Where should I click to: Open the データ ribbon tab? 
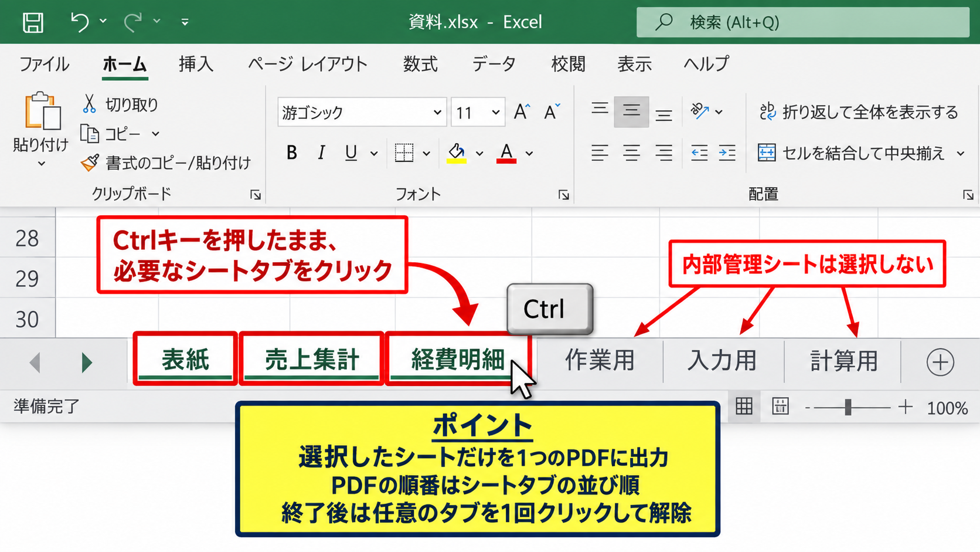494,63
